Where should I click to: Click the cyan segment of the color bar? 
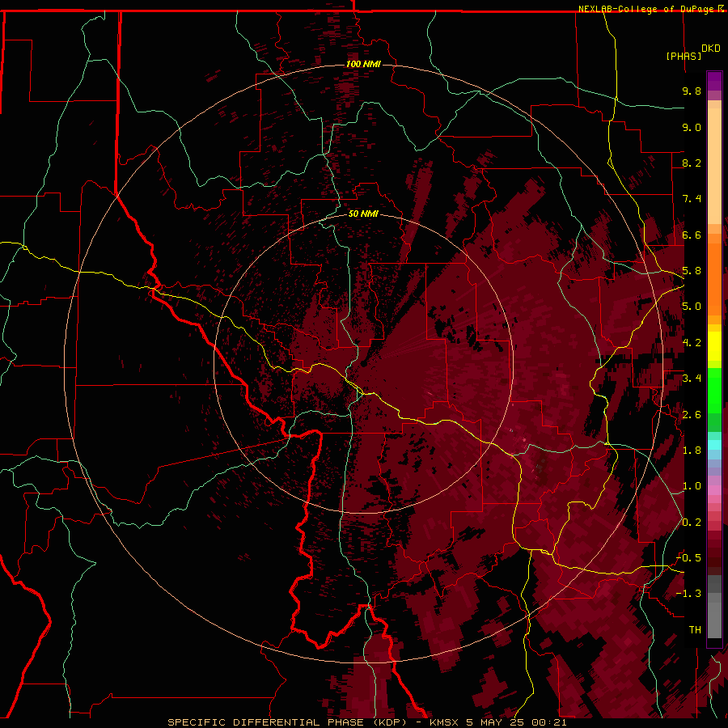tap(714, 445)
